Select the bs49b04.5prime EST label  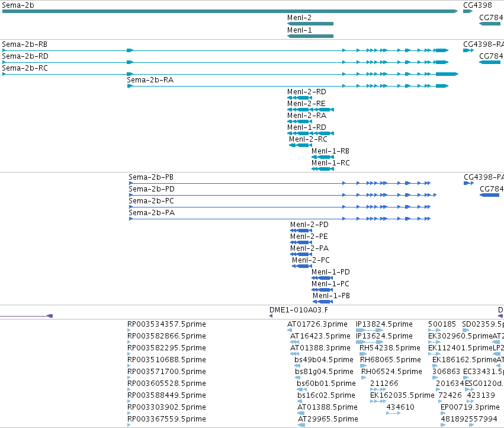pyautogui.click(x=324, y=360)
